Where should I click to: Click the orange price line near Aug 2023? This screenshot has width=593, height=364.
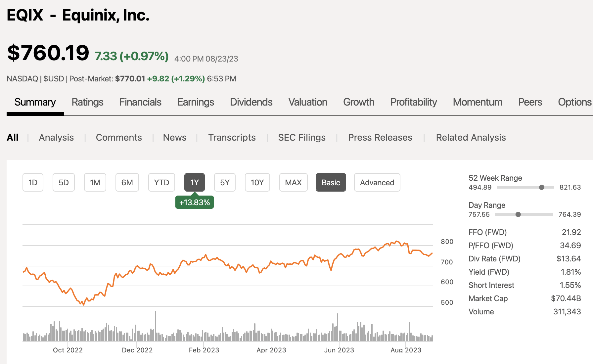click(x=406, y=244)
